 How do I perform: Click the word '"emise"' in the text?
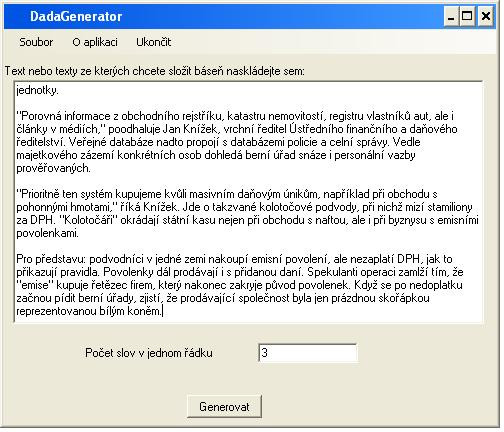point(35,285)
